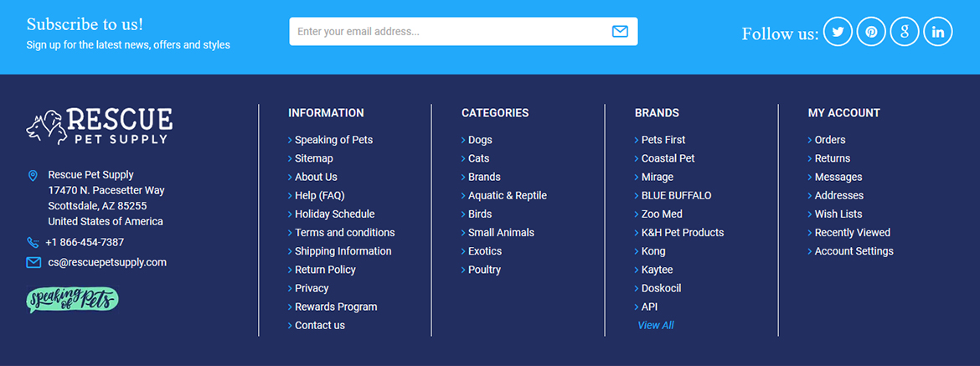Open the LinkedIn follow icon
Screen dimensions: 980x366
pyautogui.click(x=937, y=32)
